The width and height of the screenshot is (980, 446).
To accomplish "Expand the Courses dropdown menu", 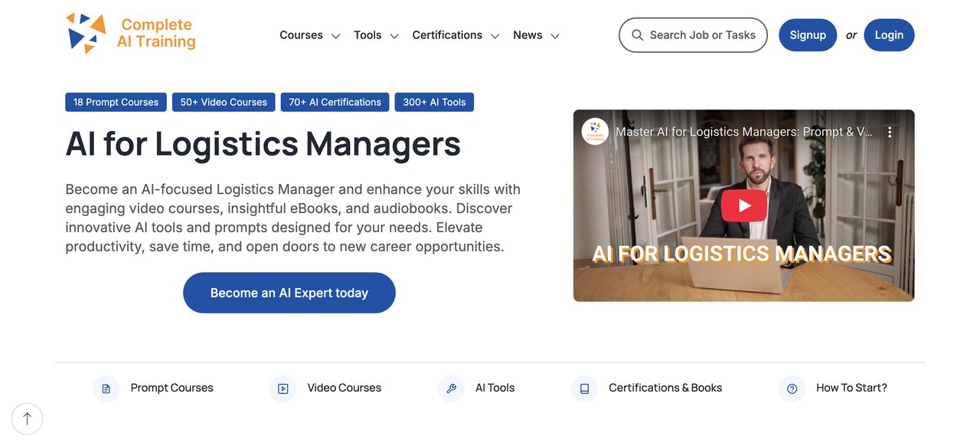I will click(309, 35).
